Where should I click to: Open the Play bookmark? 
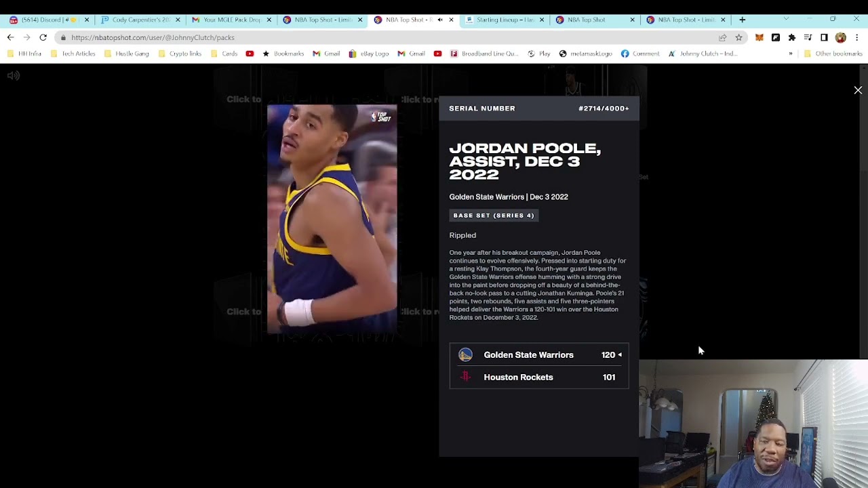click(x=539, y=54)
